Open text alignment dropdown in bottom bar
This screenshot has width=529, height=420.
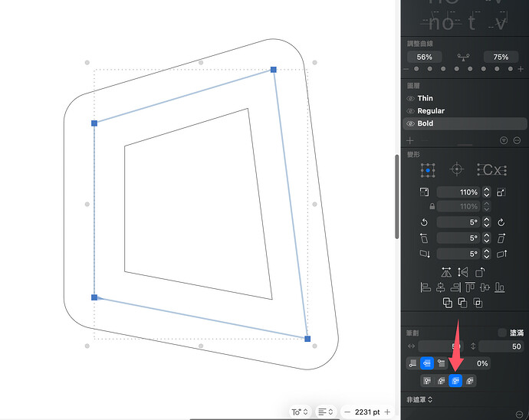click(326, 412)
